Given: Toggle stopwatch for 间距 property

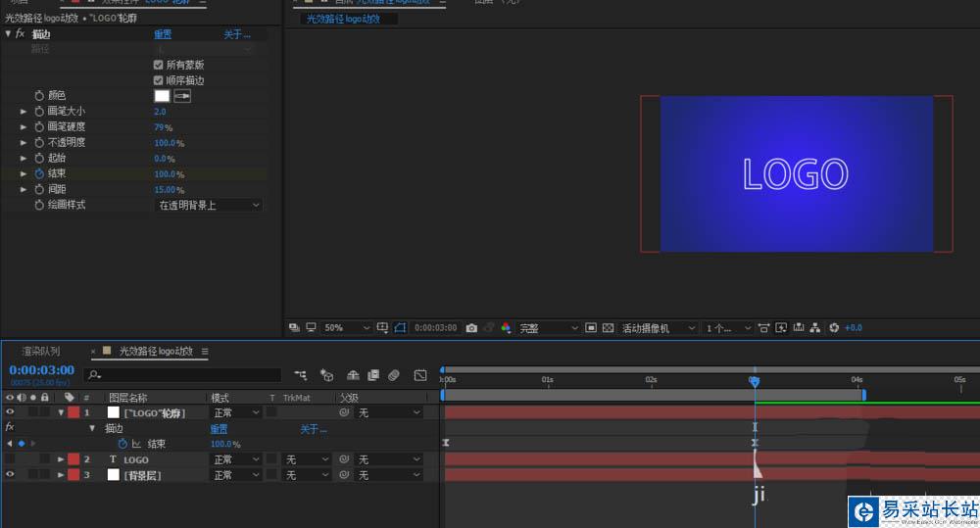Looking at the screenshot, I should pos(39,189).
